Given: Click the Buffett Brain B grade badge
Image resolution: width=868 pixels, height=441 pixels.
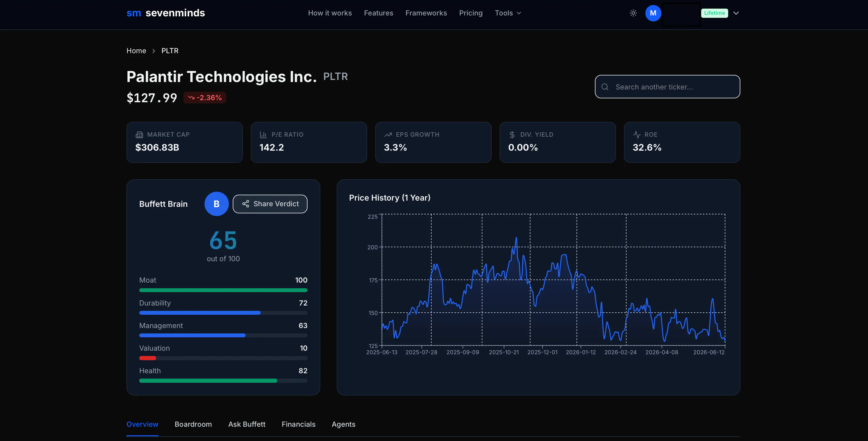Looking at the screenshot, I should tap(216, 204).
